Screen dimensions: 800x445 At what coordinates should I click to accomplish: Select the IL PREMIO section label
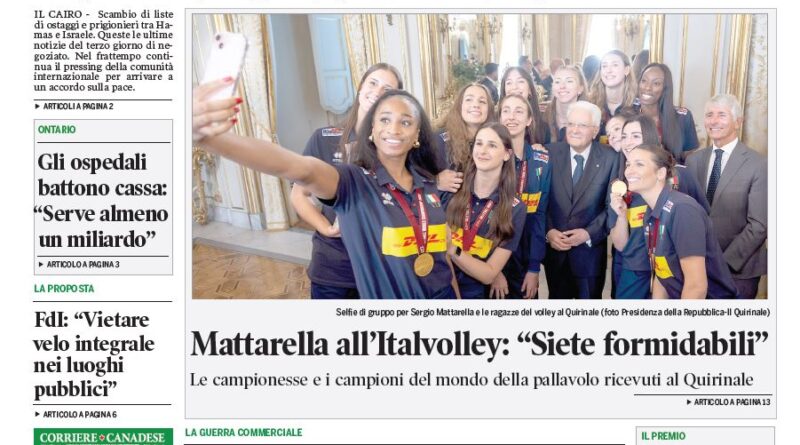663,436
